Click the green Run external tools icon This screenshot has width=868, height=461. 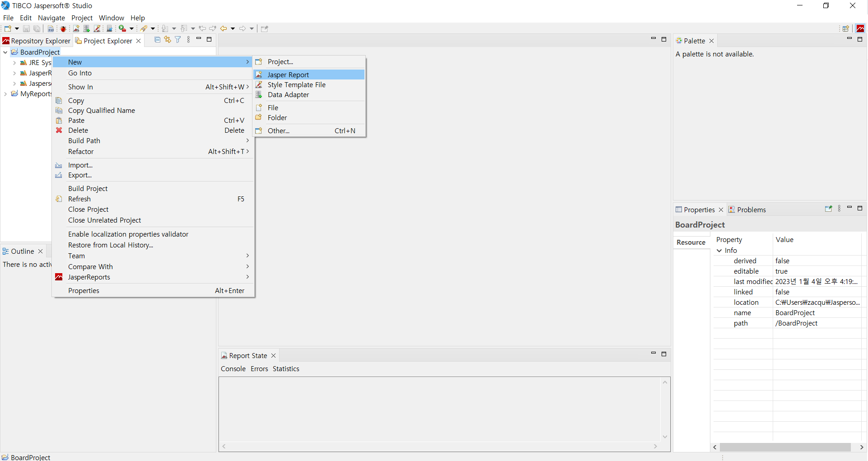122,28
